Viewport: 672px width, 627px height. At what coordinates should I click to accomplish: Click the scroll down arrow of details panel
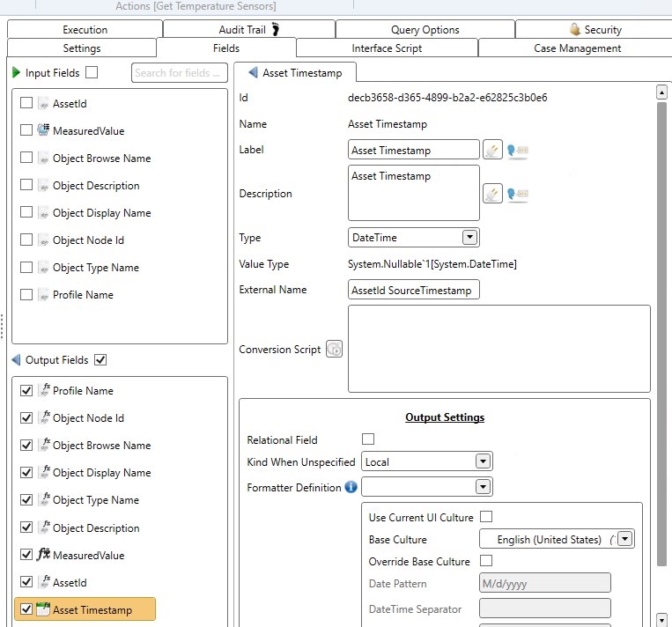[x=661, y=619]
